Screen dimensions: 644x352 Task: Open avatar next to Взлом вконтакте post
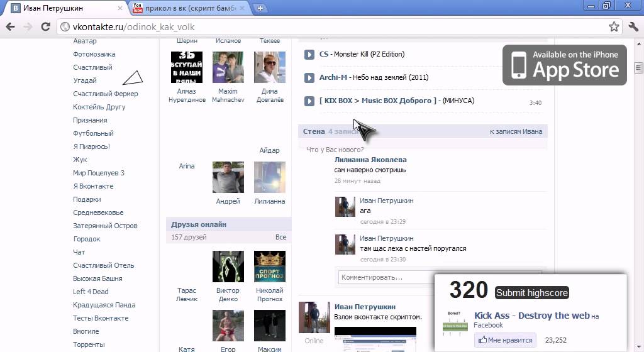click(x=314, y=317)
